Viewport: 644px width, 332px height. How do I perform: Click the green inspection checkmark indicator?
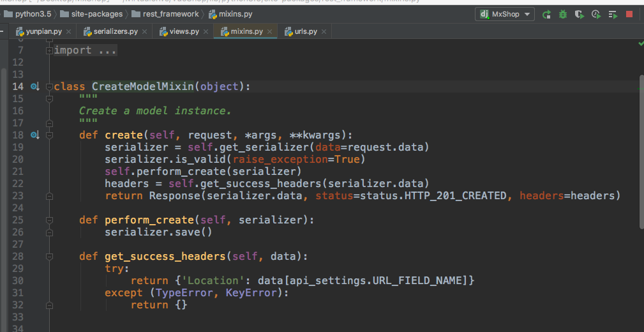641,43
